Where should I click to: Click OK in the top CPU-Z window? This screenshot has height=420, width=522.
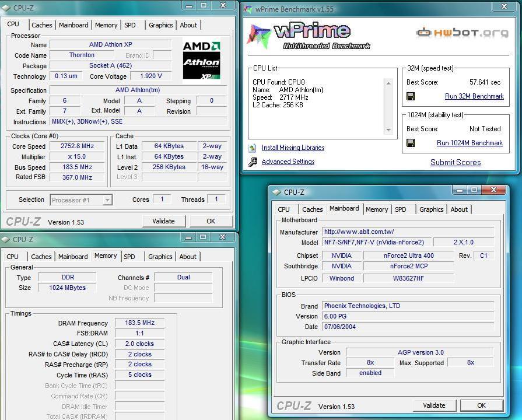pyautogui.click(x=211, y=221)
